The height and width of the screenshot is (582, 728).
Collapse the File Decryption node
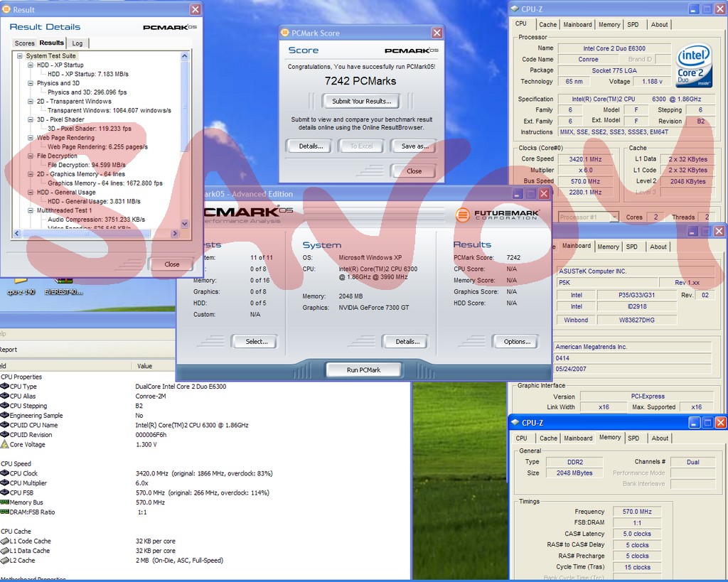pos(31,156)
